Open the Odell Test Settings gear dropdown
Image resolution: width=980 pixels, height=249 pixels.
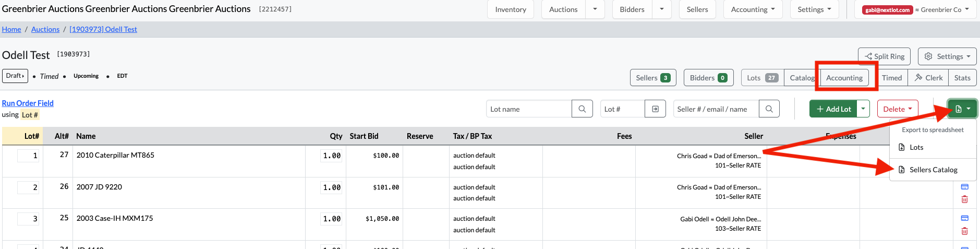click(x=947, y=56)
